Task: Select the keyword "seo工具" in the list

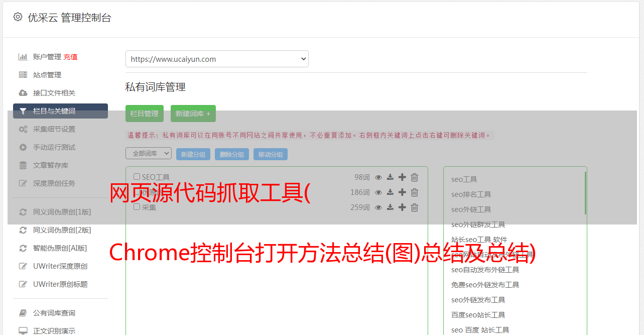Action: pyautogui.click(x=464, y=179)
